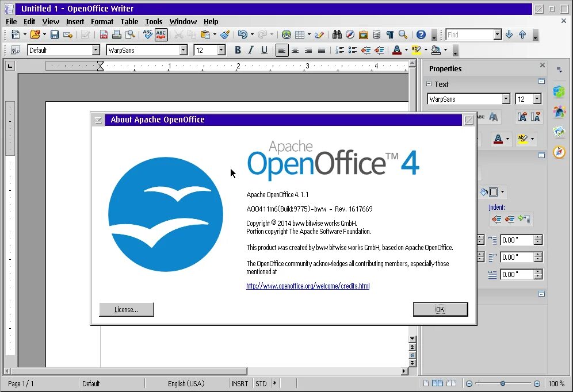The width and height of the screenshot is (573, 392).
Task: Click the New document icon
Action: point(16,34)
